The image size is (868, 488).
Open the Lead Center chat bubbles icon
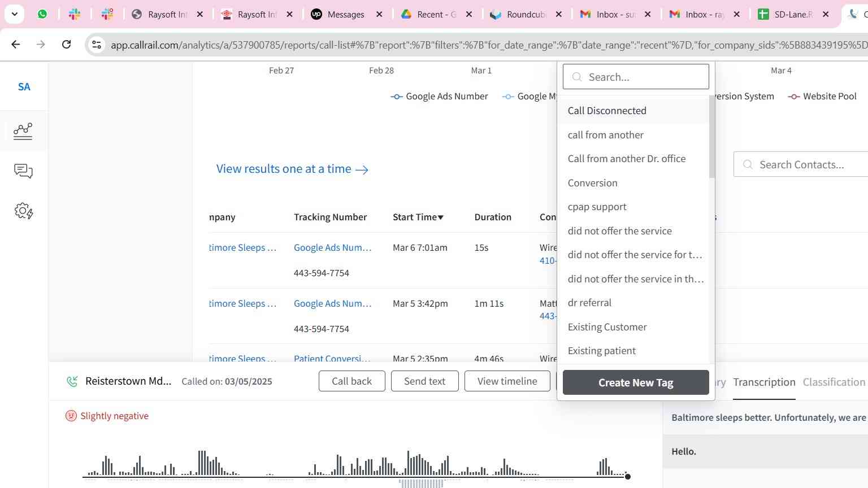[x=23, y=171]
